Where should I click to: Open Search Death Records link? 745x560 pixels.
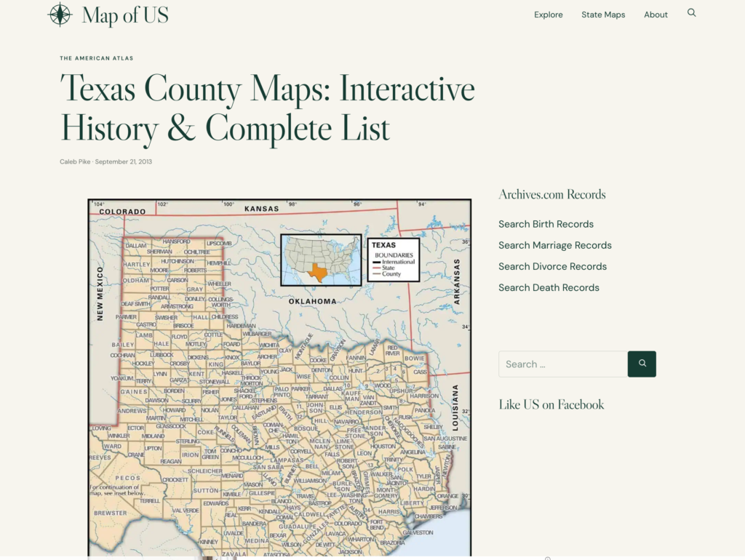click(x=549, y=287)
